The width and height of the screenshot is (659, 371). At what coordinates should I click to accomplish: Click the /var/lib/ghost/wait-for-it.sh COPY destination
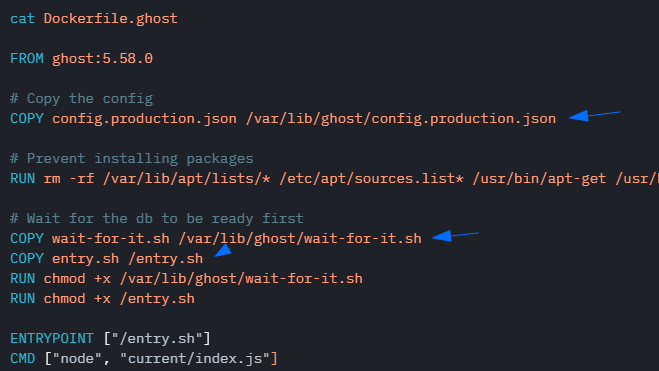pos(300,239)
